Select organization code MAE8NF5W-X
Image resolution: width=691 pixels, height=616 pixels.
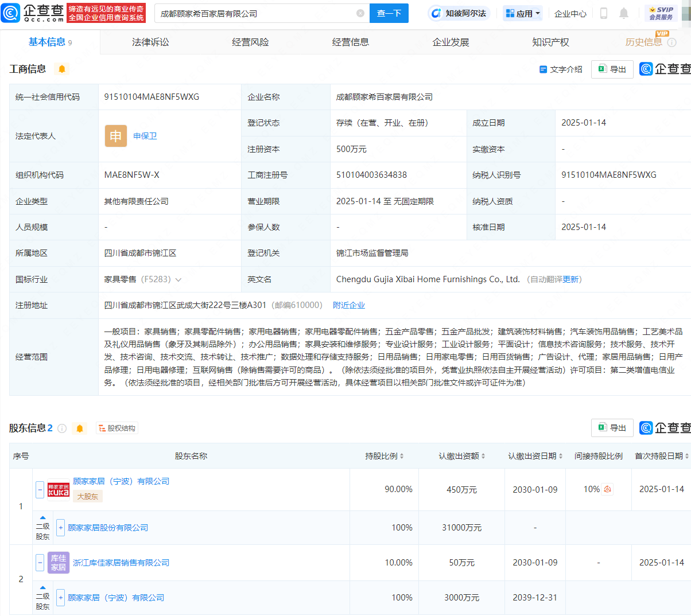[132, 175]
